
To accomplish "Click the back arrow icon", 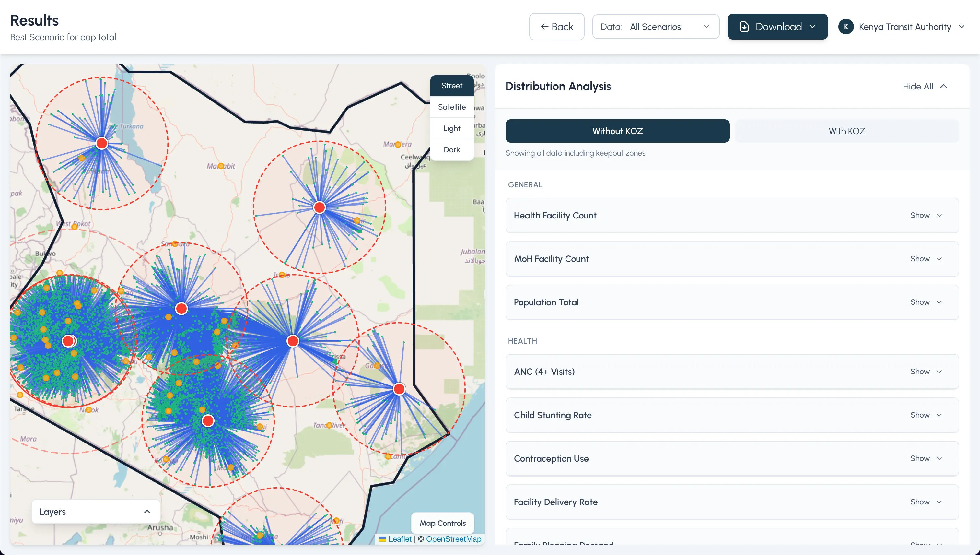I will click(544, 27).
